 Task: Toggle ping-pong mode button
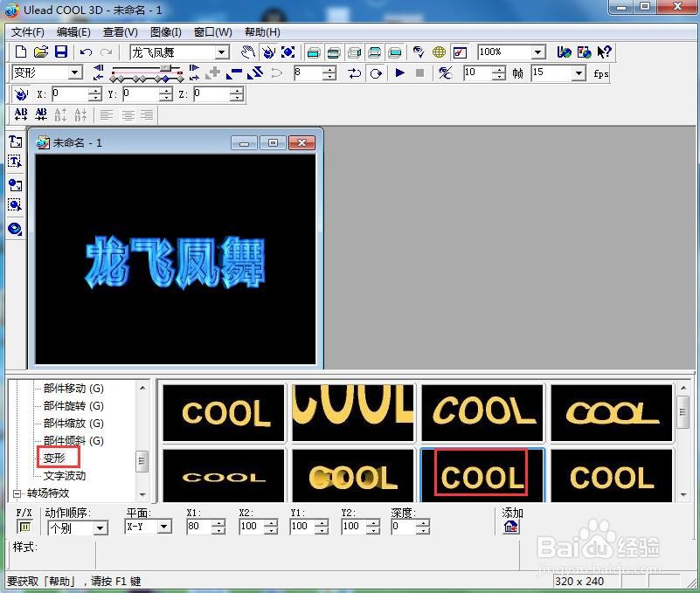pos(355,72)
